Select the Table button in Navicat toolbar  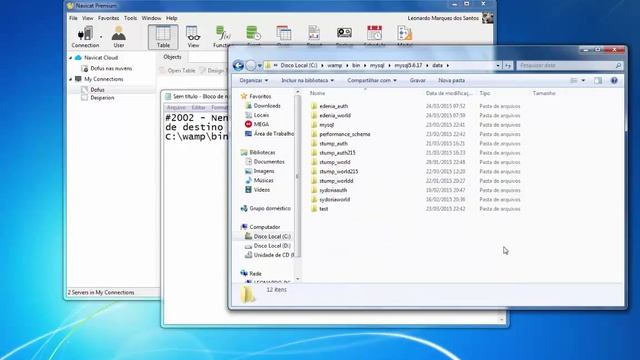[x=163, y=37]
